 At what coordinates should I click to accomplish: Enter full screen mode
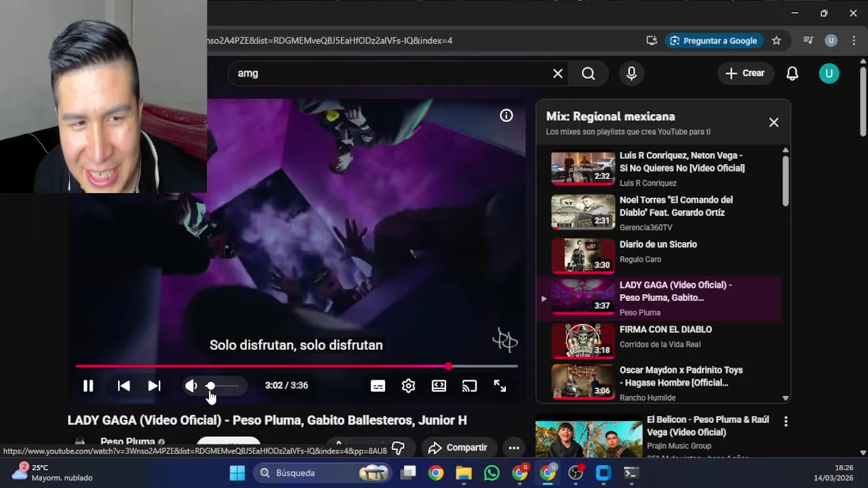(x=500, y=386)
